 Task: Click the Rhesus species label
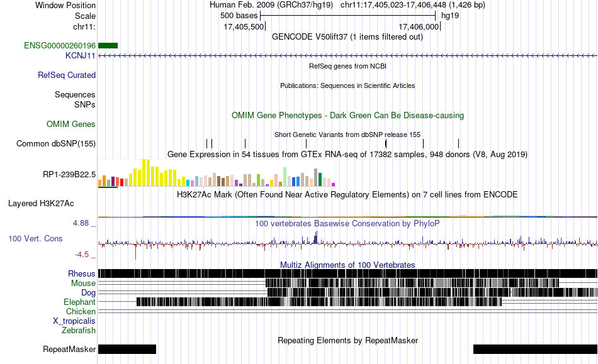(82, 273)
